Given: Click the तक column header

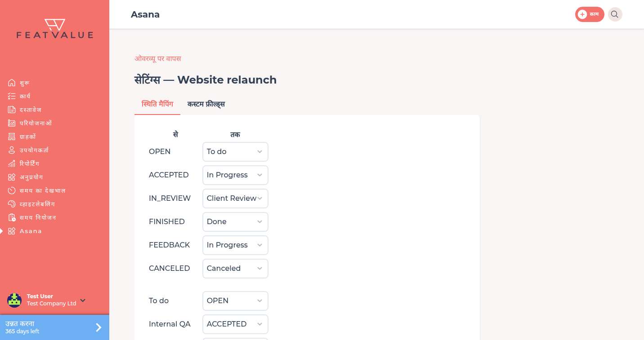Looking at the screenshot, I should click(235, 134).
